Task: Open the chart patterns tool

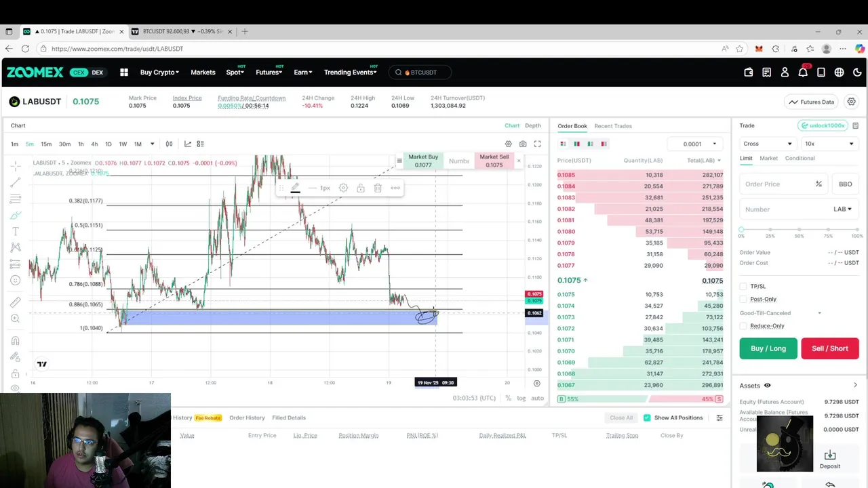Action: [x=16, y=247]
